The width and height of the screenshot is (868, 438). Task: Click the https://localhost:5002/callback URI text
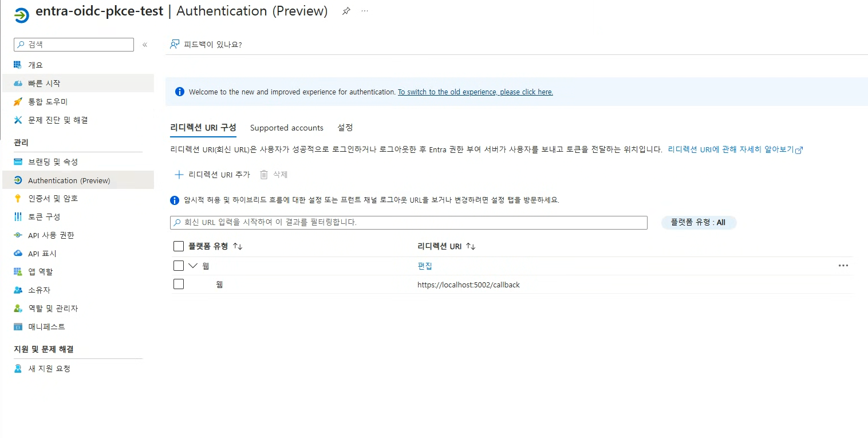coord(468,285)
